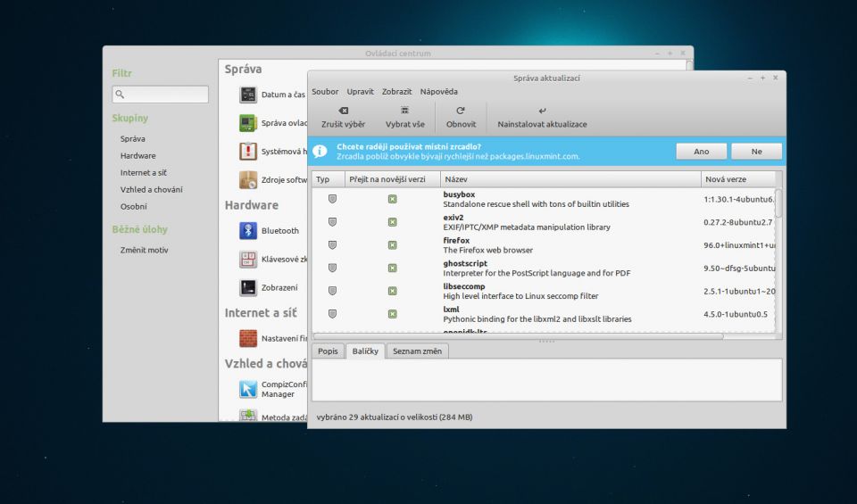Viewport: 857px width, 504px height.
Task: Open the Zobrazit menu
Action: pyautogui.click(x=396, y=92)
